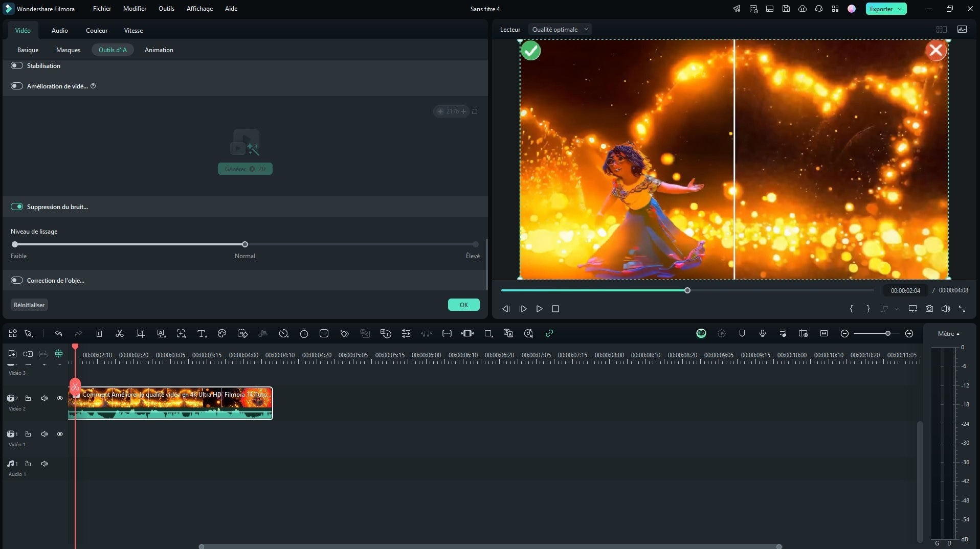Enter fullscreen preview with expand arrows
The width and height of the screenshot is (980, 549).
(x=962, y=309)
